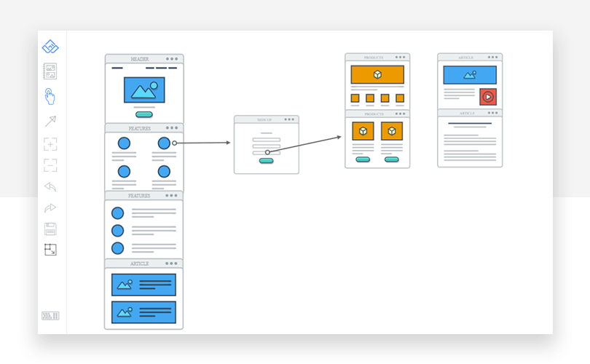Open the HEADER card three-dot menu
The image size is (590, 364).
(172, 59)
